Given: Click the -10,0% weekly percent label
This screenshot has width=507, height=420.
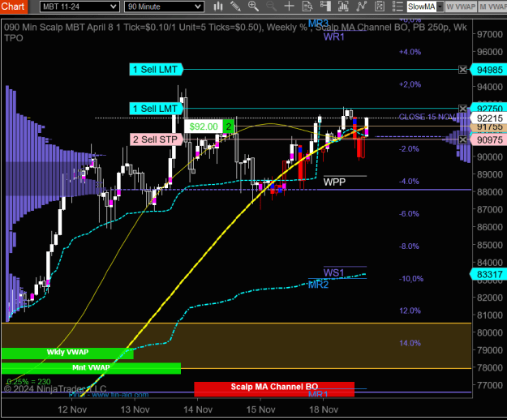Looking at the screenshot, I should click(411, 278).
